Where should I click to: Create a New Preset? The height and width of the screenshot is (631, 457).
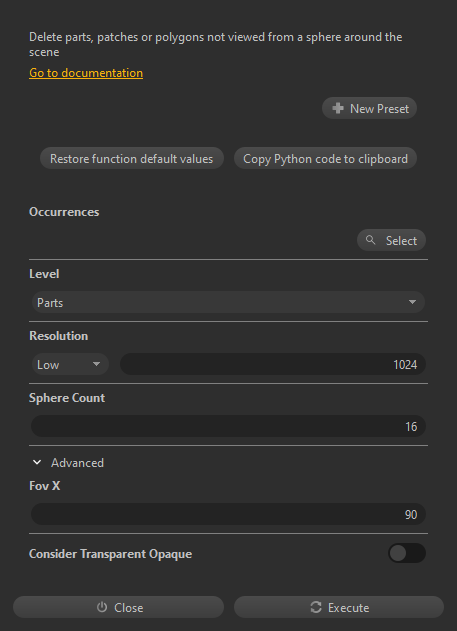tap(369, 108)
